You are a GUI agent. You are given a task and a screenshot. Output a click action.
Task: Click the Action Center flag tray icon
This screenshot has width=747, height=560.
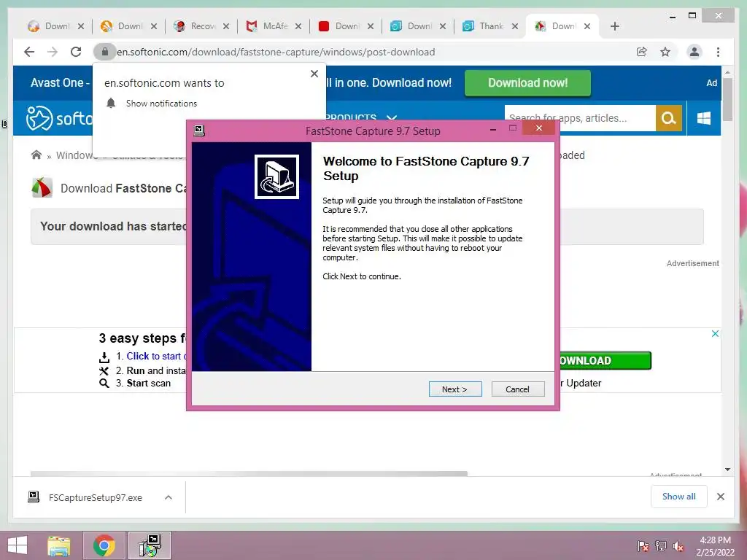pos(643,546)
